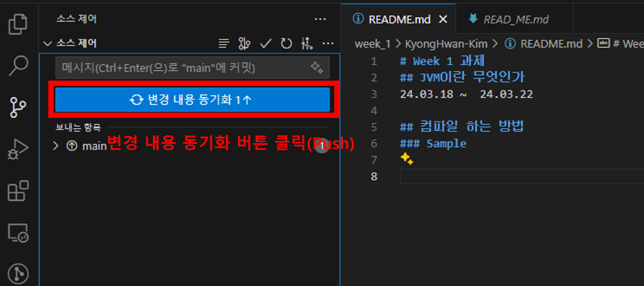The width and height of the screenshot is (644, 286).
Task: Place cursor on empty line 8
Action: (522, 176)
